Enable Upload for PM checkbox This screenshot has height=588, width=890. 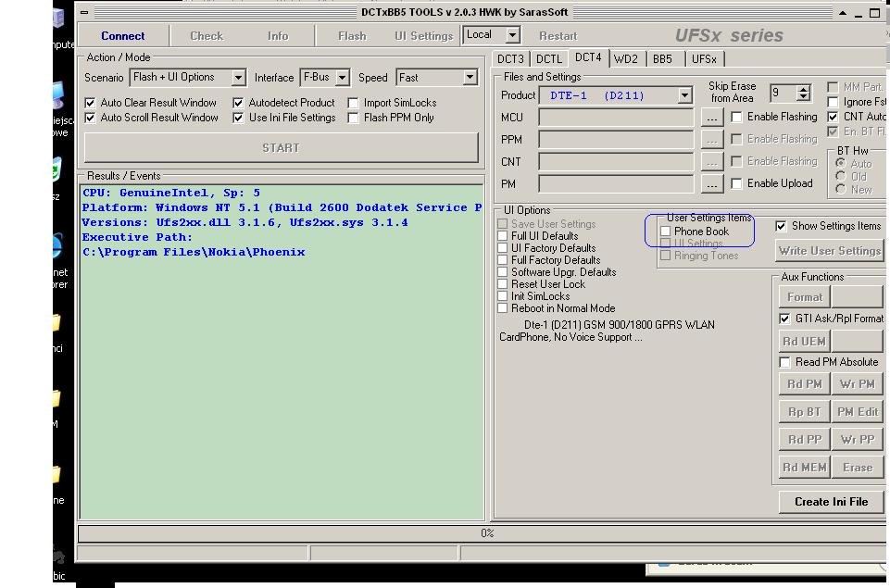coord(736,183)
